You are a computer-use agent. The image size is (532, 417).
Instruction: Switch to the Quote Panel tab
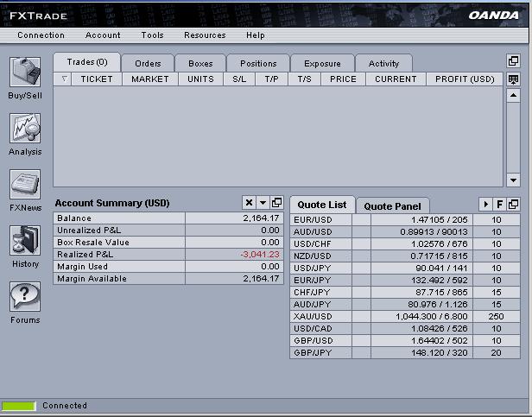tap(392, 206)
